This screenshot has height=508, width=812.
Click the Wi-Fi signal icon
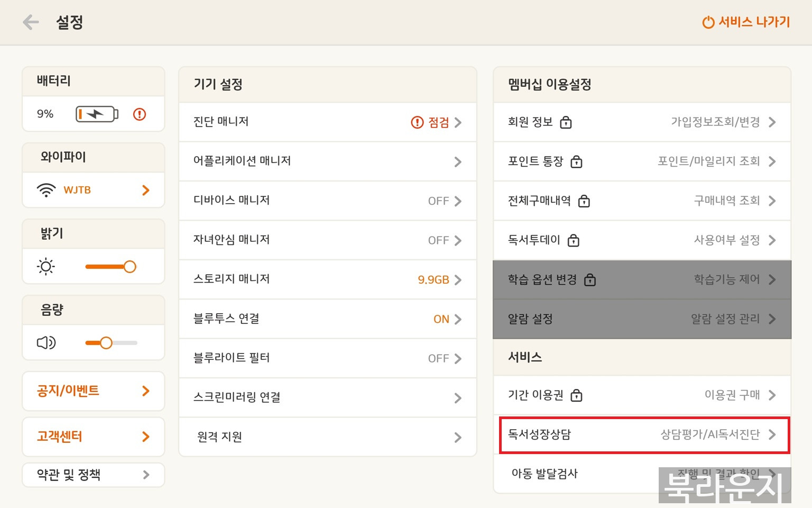(47, 190)
